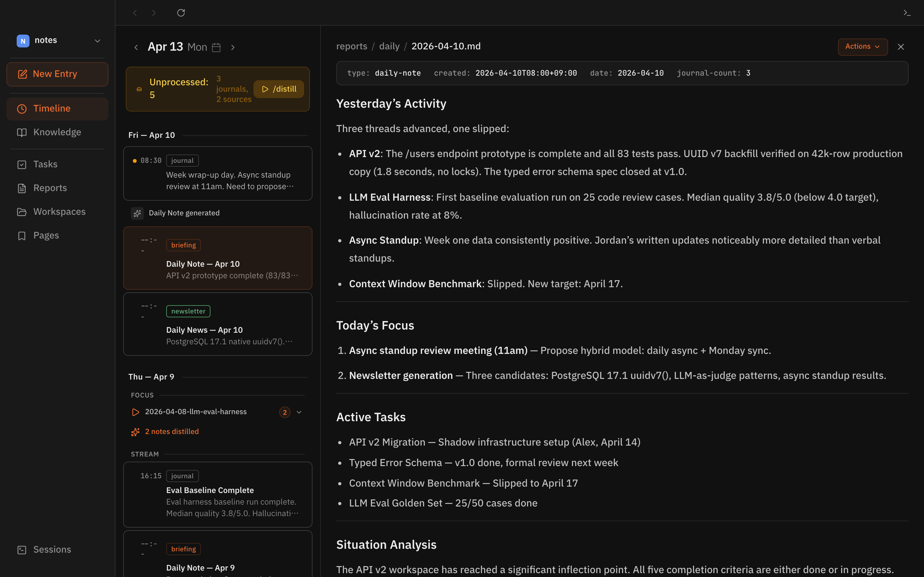This screenshot has height=577, width=924.
Task: Click the calendar icon beside Apr 13
Action: (216, 47)
